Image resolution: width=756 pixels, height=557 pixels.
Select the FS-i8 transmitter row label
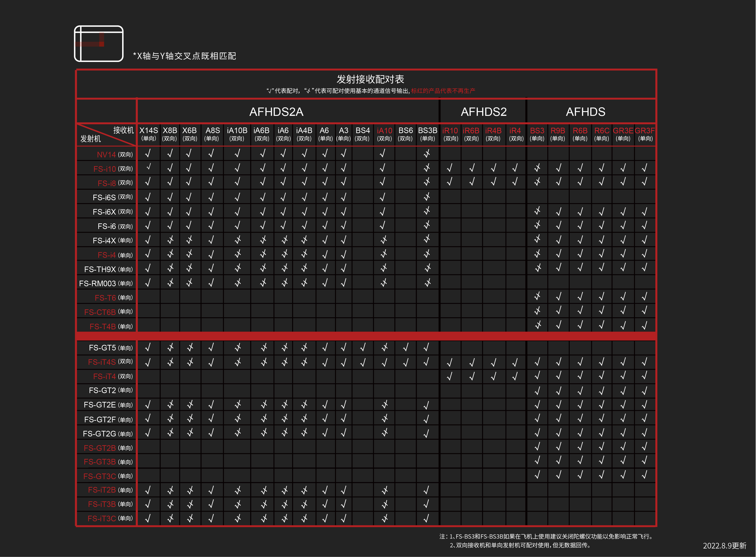115,183
